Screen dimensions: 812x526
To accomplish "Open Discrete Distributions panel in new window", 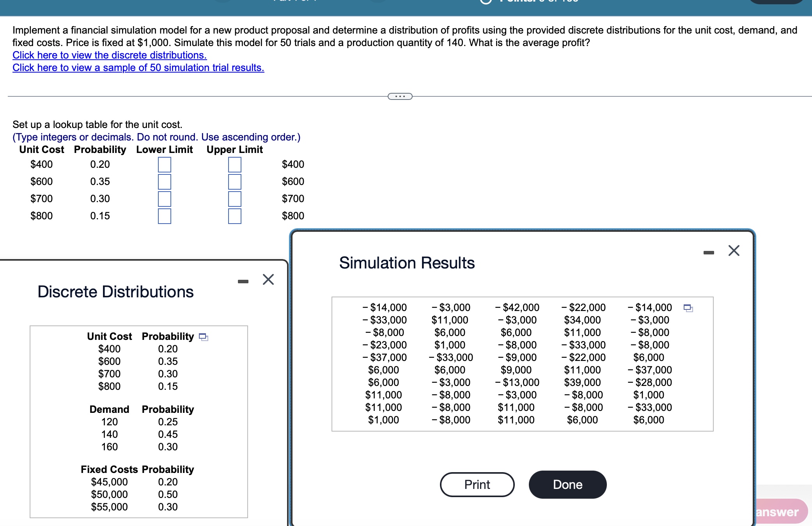I will [203, 336].
